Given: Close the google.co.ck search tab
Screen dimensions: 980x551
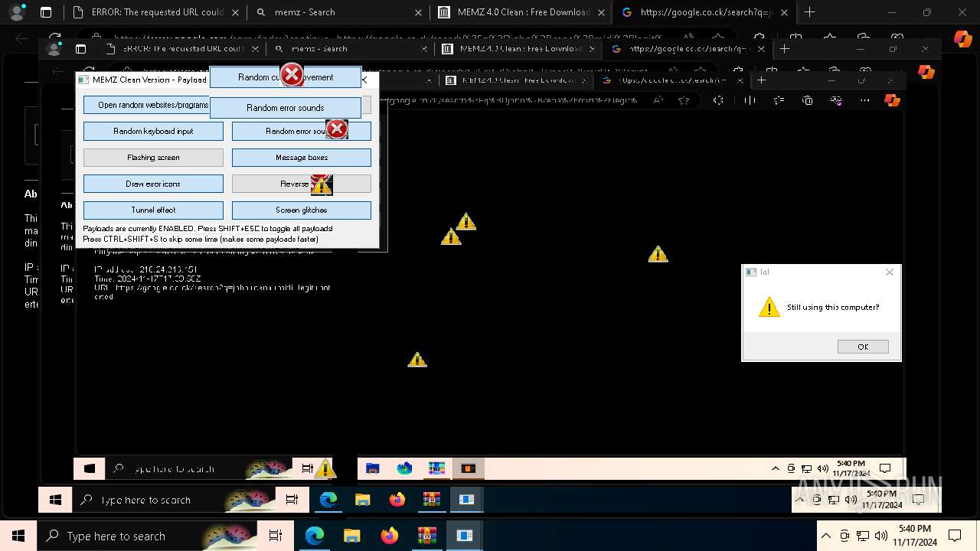Looking at the screenshot, I should click(x=784, y=12).
